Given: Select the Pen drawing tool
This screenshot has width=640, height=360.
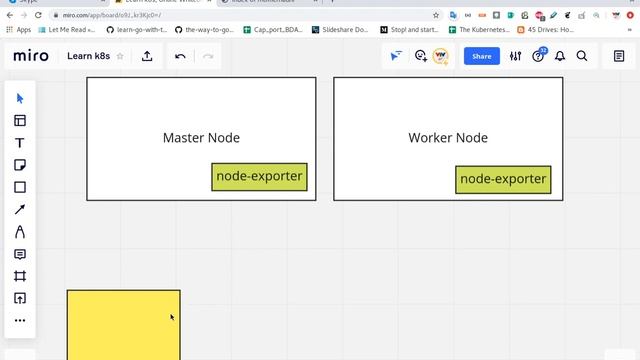Looking at the screenshot, I should 20,232.
